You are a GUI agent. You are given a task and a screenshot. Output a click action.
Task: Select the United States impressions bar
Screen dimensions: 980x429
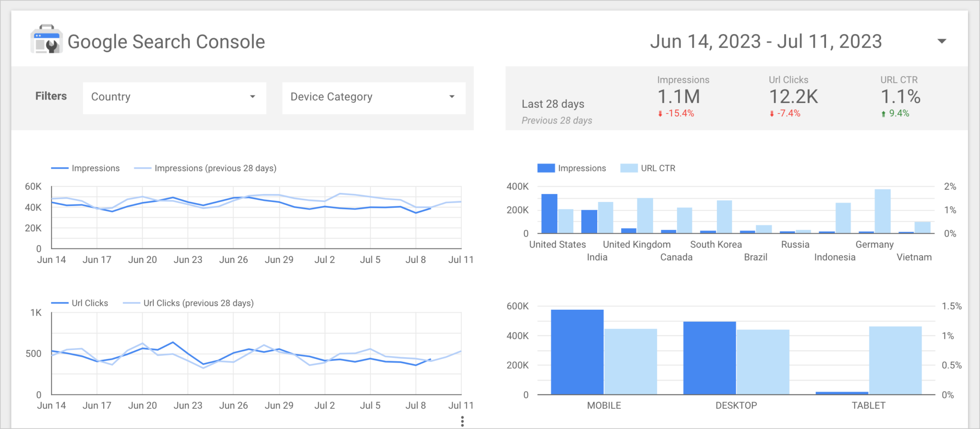point(549,214)
